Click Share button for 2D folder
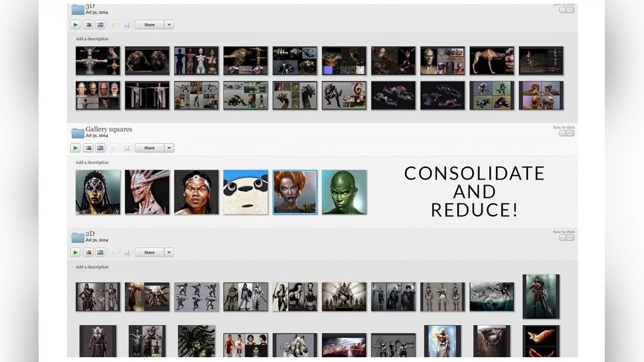 coord(149,253)
